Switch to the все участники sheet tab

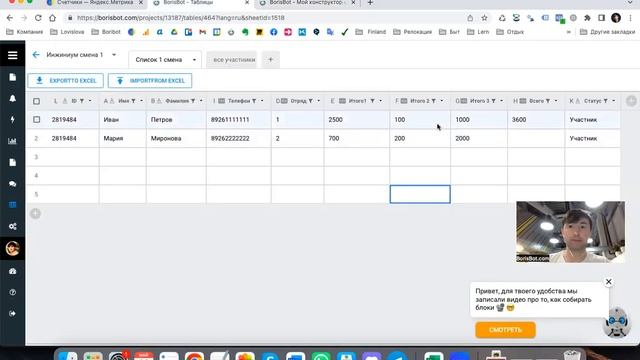point(232,60)
